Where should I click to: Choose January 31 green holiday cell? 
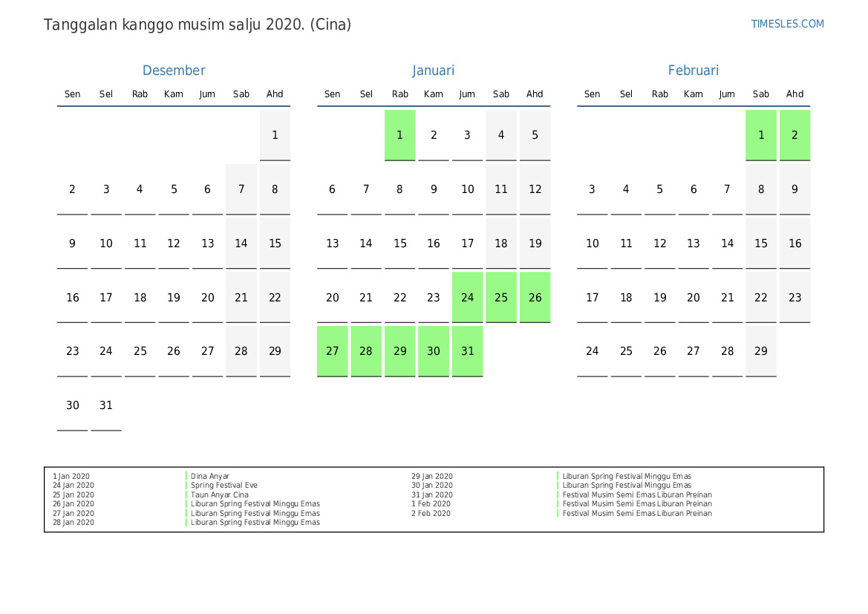tap(467, 351)
